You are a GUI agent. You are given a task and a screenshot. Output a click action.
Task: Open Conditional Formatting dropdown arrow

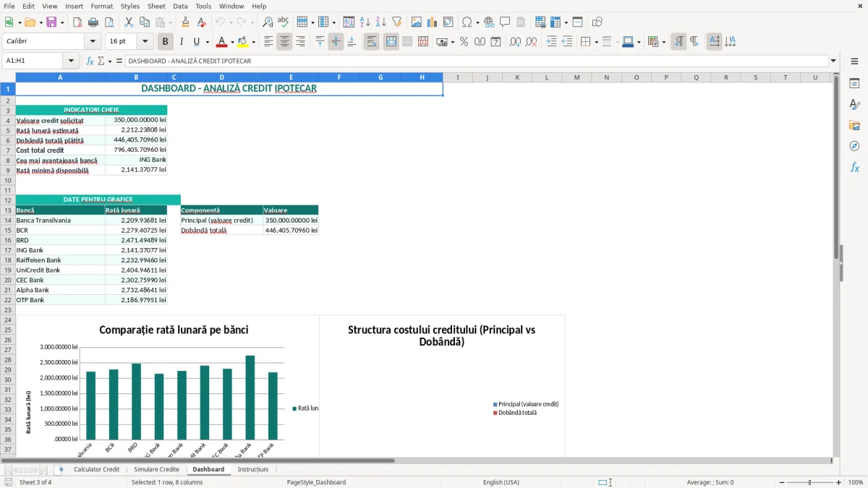pos(663,42)
